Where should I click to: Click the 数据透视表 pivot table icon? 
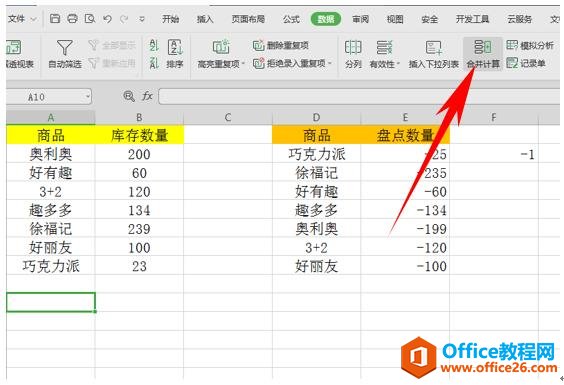pos(14,47)
